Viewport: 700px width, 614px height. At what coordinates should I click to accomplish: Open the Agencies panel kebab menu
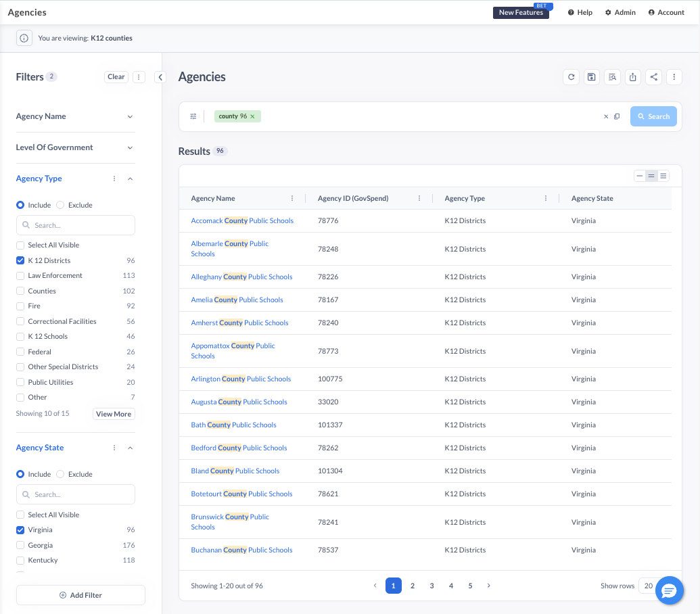coord(674,77)
